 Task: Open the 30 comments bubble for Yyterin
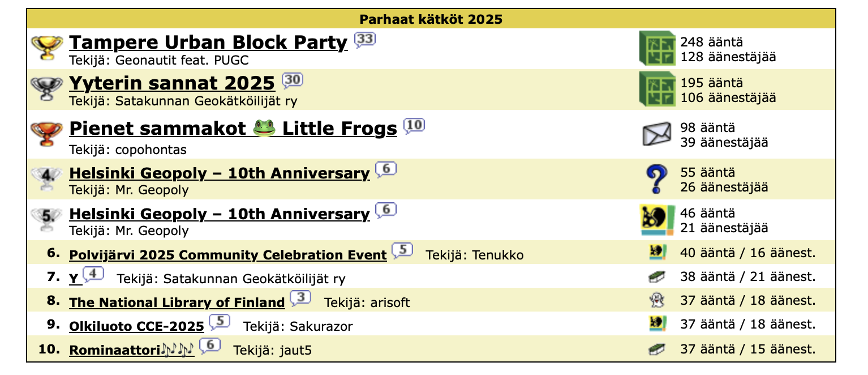[293, 80]
